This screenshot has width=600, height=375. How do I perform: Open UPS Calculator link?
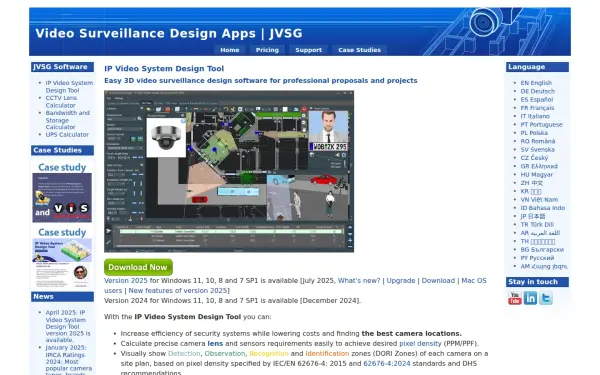67,135
